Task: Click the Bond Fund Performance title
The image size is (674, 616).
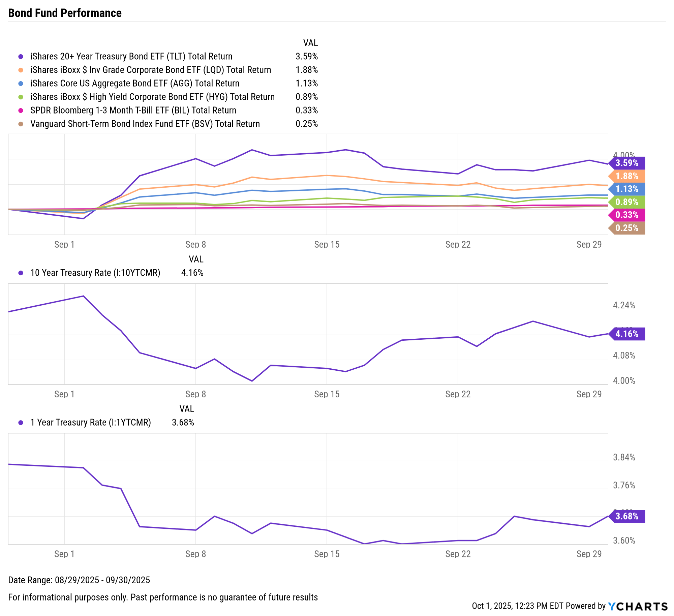Action: (x=65, y=13)
